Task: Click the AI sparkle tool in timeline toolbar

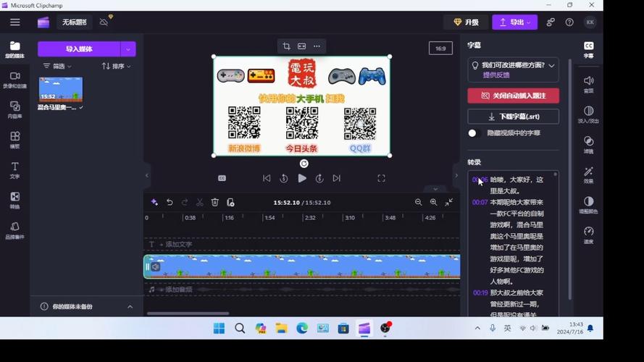Action: (x=154, y=202)
